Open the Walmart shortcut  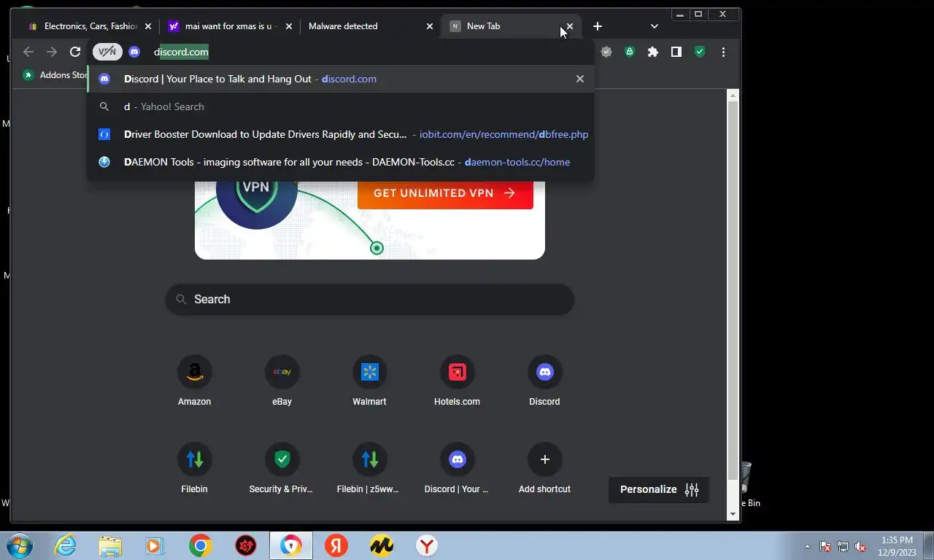pyautogui.click(x=369, y=381)
